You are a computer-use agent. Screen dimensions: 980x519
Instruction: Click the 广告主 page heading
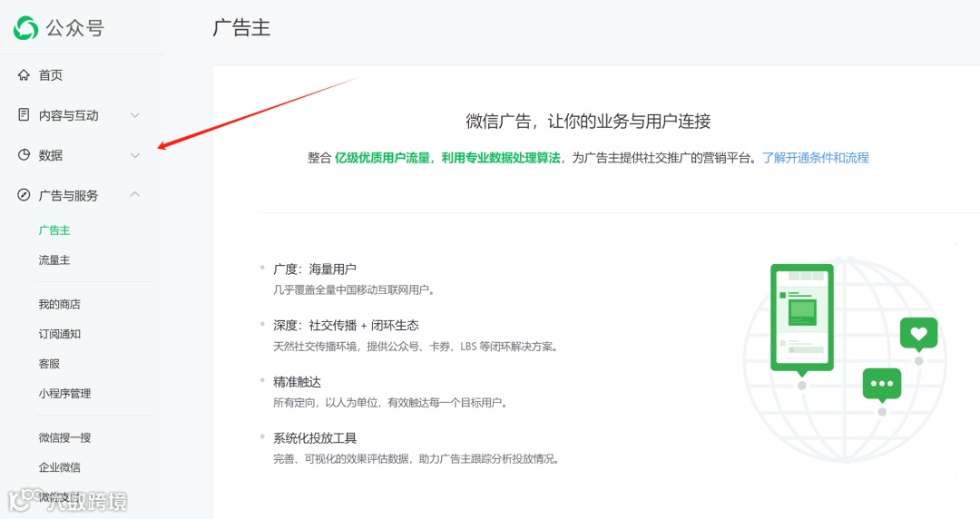coord(241,28)
